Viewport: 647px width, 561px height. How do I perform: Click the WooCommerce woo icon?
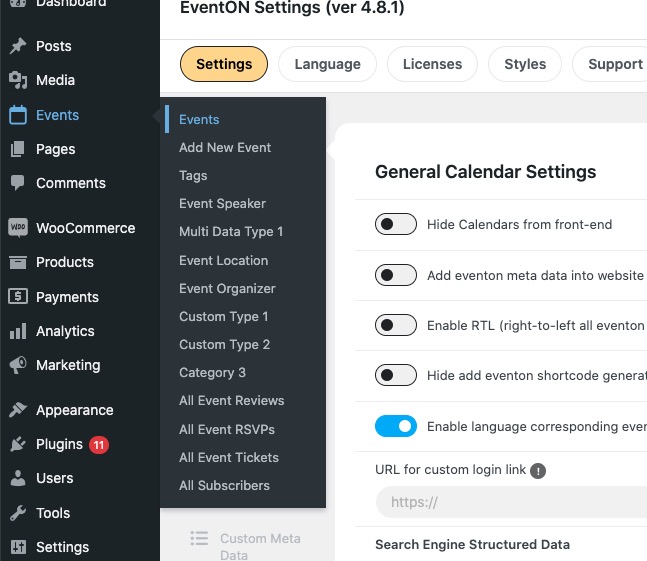(x=18, y=228)
